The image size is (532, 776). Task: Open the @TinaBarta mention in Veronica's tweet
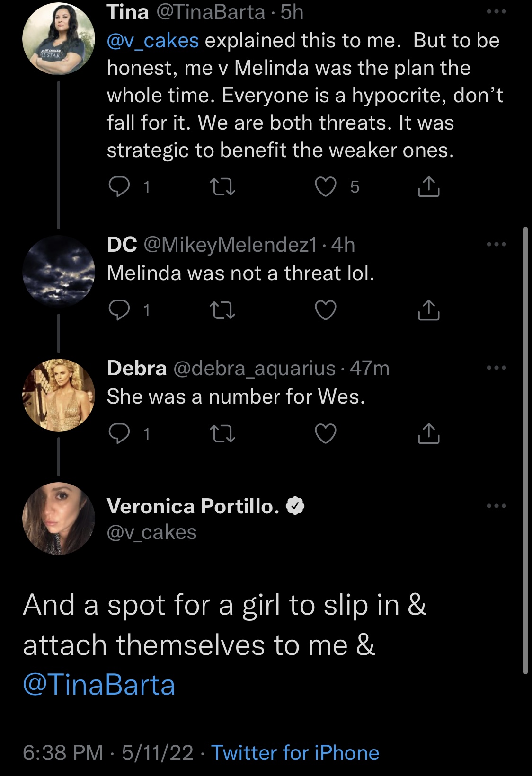[x=99, y=685]
